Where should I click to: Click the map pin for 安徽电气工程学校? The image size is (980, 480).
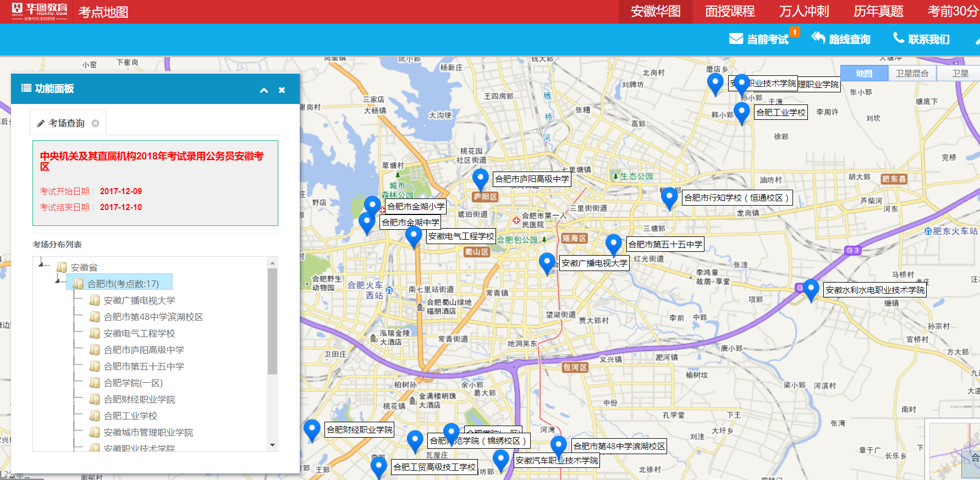(414, 237)
